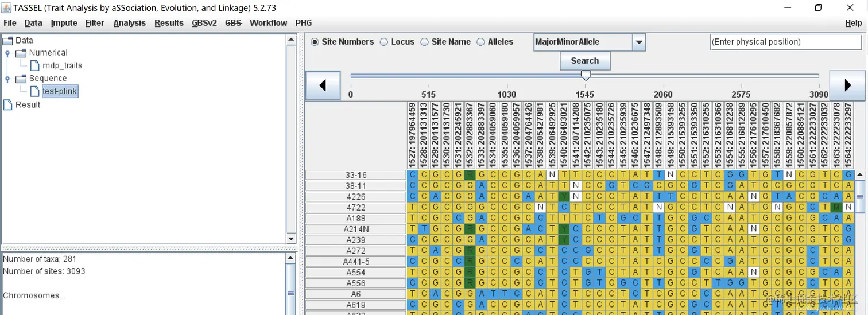This screenshot has width=868, height=315.
Task: Select the Locus radio button
Action: coord(383,42)
